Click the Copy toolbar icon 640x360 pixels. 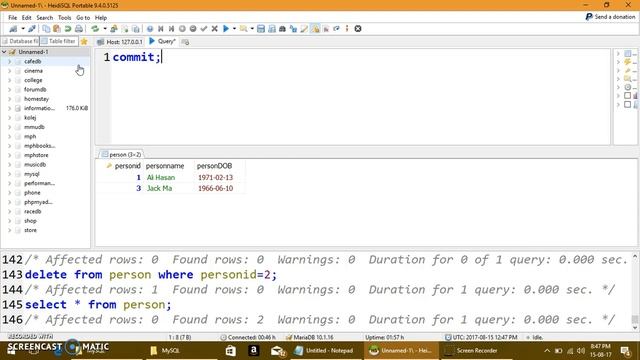click(x=46, y=29)
